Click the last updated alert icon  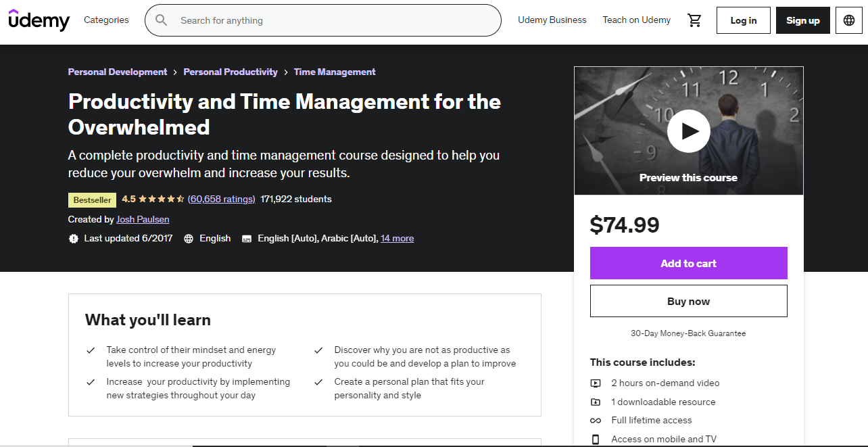point(74,238)
